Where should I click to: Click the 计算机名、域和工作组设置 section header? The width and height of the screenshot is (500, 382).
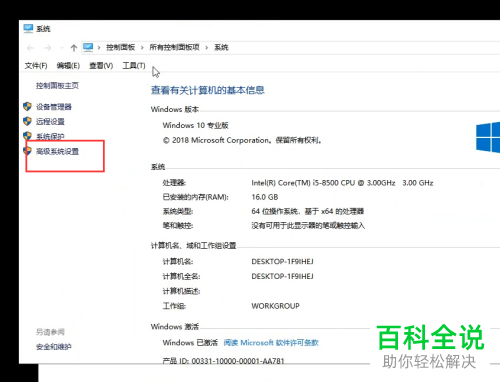coord(194,246)
